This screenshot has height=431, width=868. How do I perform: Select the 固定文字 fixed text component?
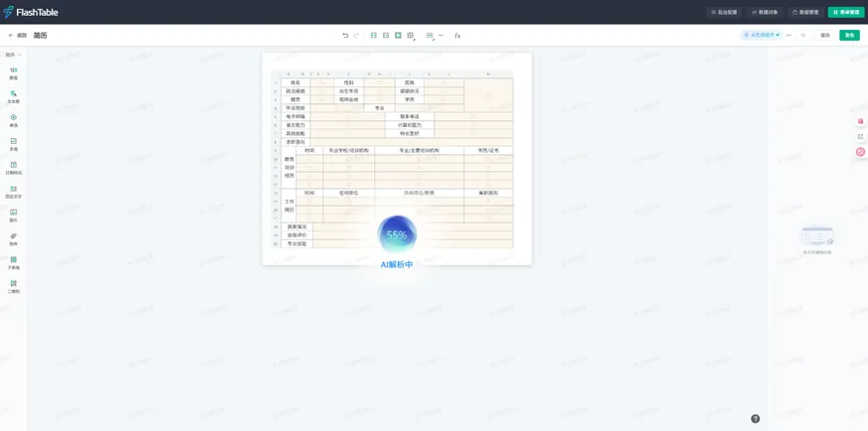click(x=13, y=192)
